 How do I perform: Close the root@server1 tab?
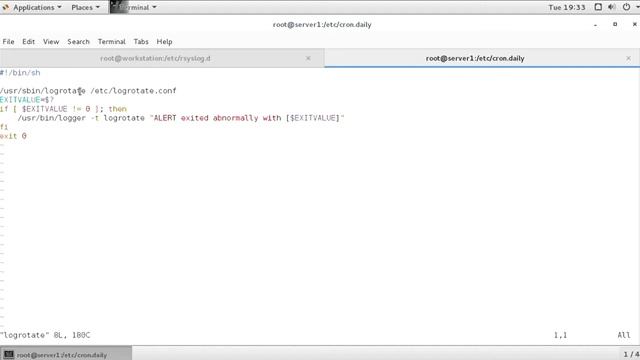pos(629,58)
